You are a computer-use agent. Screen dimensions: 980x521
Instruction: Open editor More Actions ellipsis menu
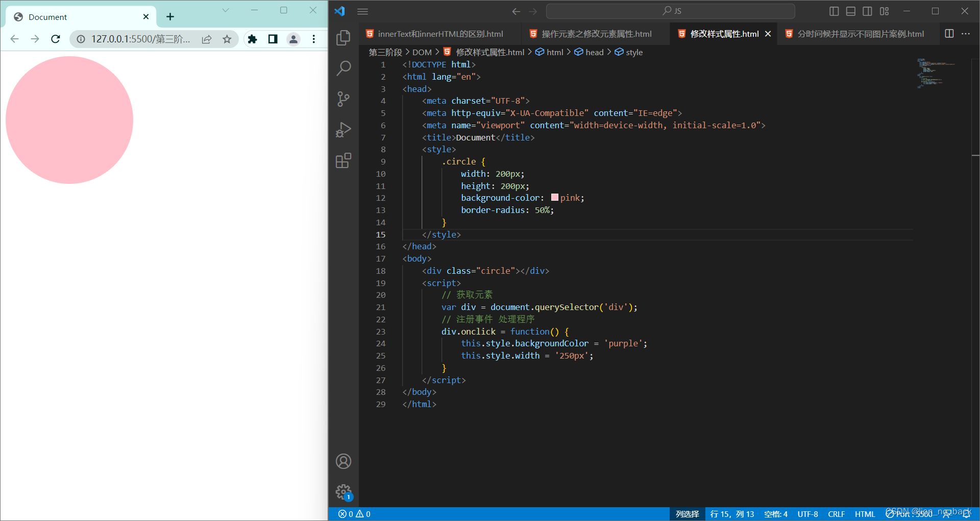[966, 34]
